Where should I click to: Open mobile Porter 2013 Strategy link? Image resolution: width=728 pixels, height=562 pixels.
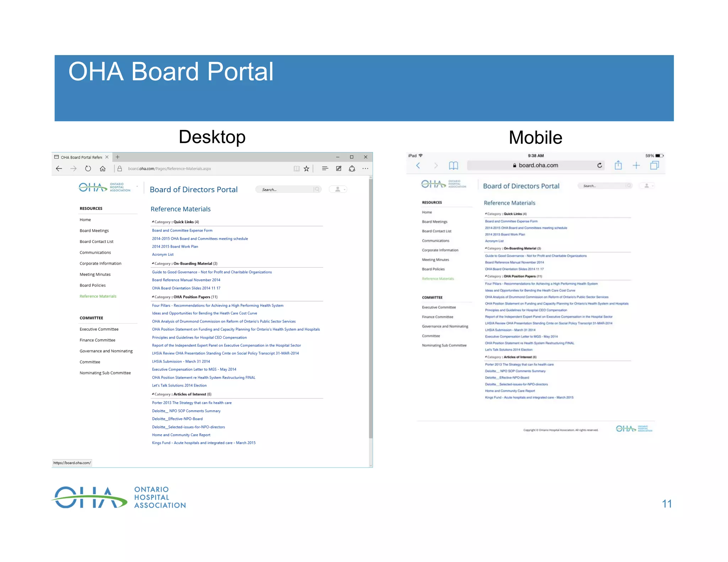click(x=519, y=364)
